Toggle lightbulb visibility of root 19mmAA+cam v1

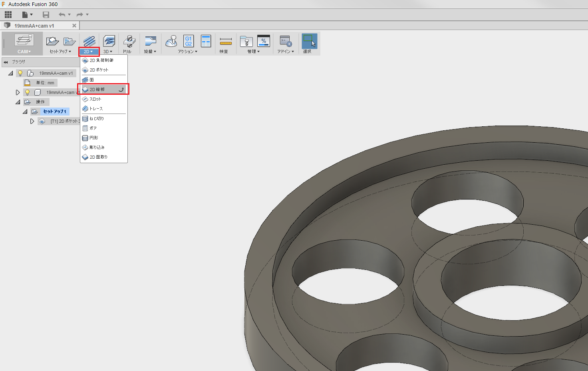[20, 73]
